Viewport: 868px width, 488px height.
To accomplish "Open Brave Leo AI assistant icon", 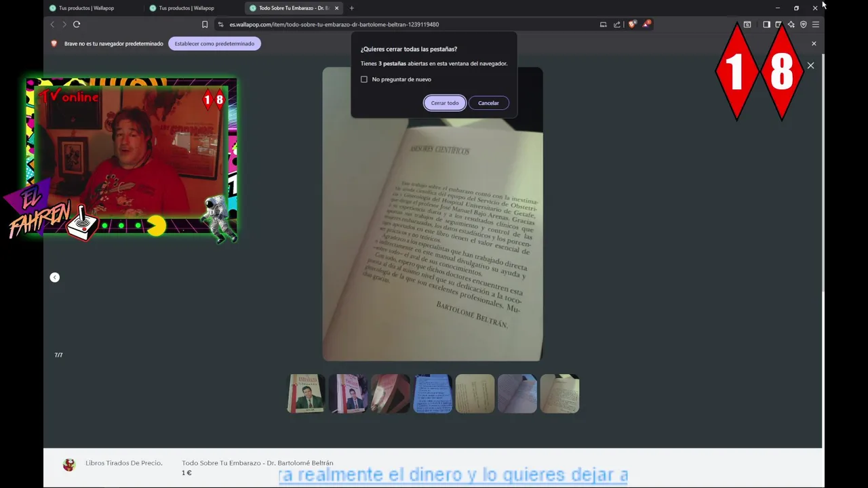I will tap(791, 24).
